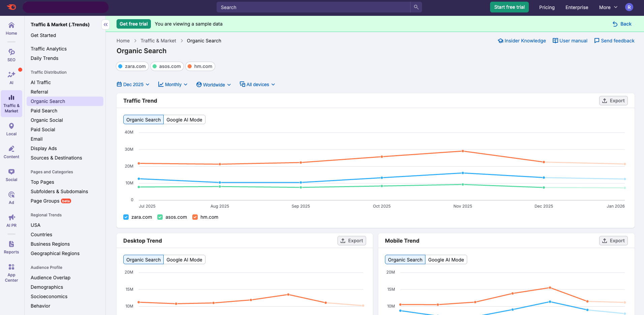Viewport: 644px width, 315px height.
Task: Click hm.com Nov 2025 peak data point
Action: pos(463,151)
